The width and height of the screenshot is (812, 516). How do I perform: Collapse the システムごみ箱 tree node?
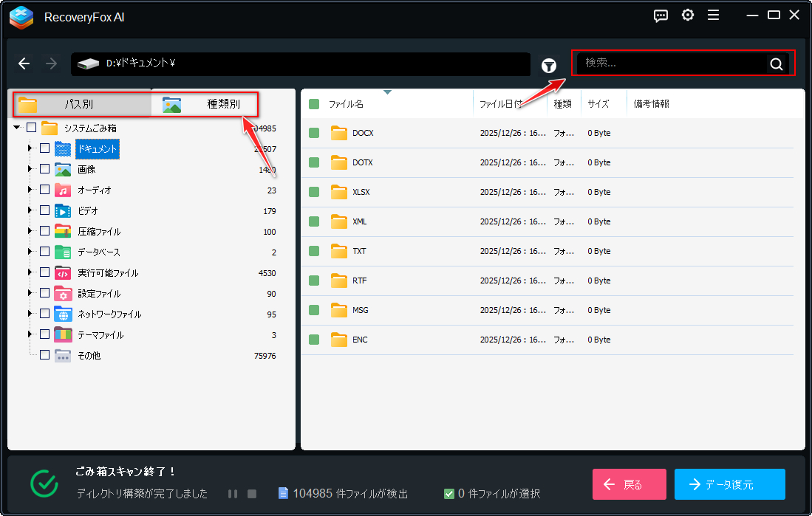tap(17, 128)
